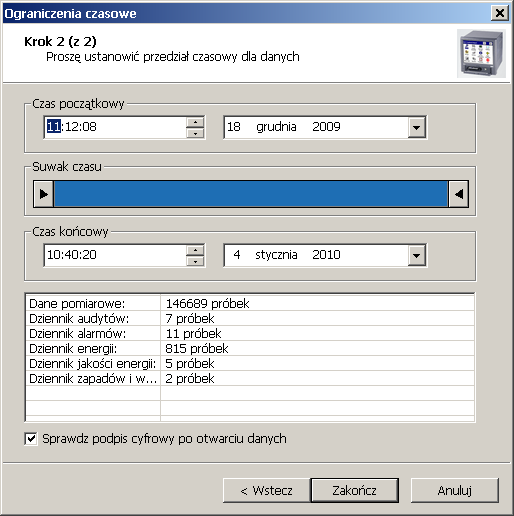Select month stycznia in the end date

tap(276, 255)
